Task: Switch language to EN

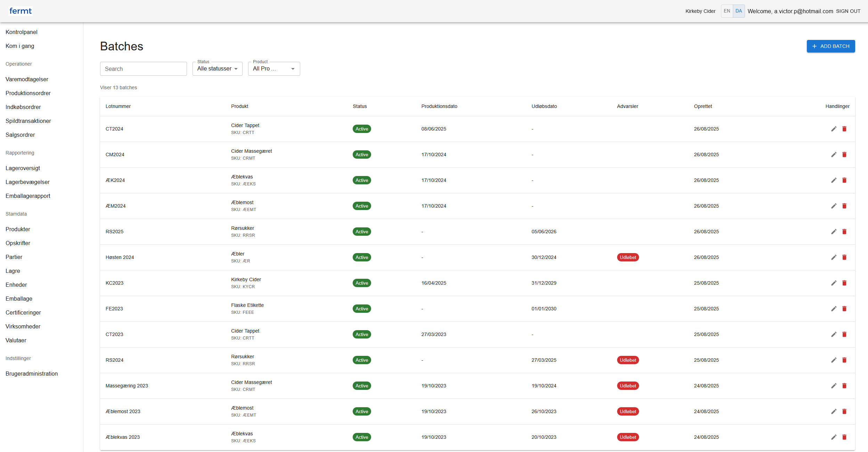Action: 727,11
